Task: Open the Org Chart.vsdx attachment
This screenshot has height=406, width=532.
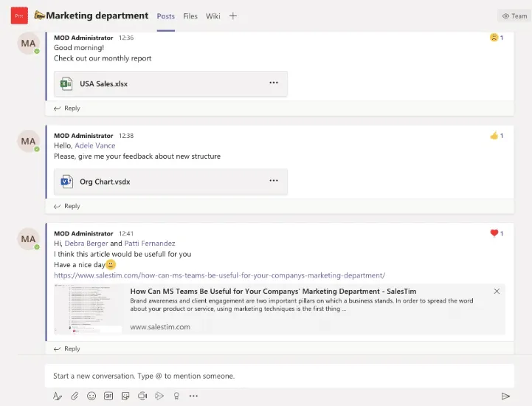Action: 170,182
